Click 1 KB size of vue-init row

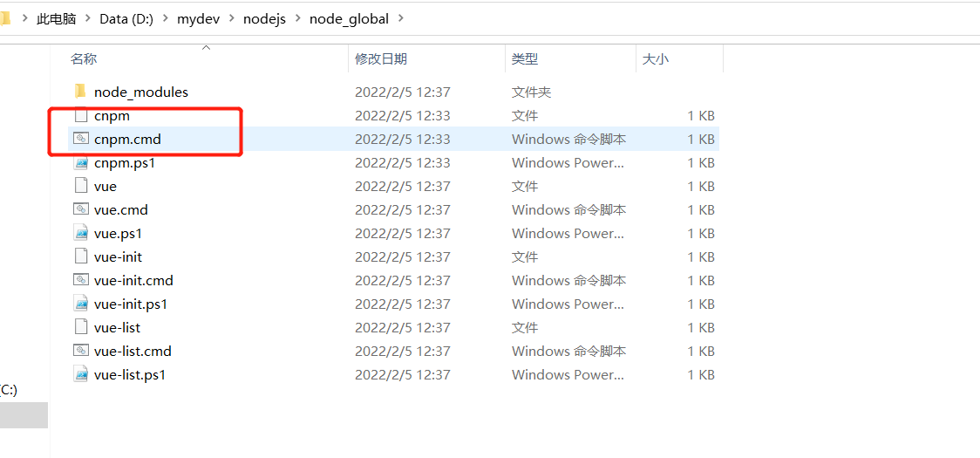[701, 256]
